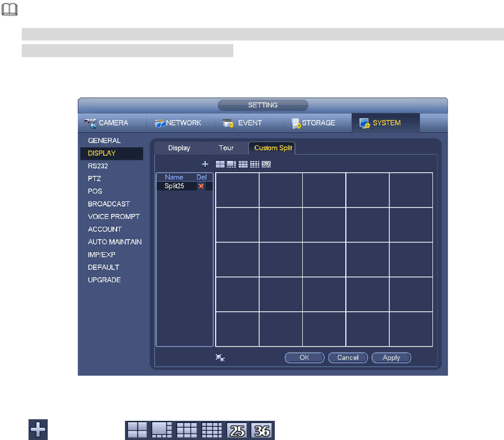Open ACCOUNT in the sidebar
The width and height of the screenshot is (504, 440).
(x=105, y=229)
